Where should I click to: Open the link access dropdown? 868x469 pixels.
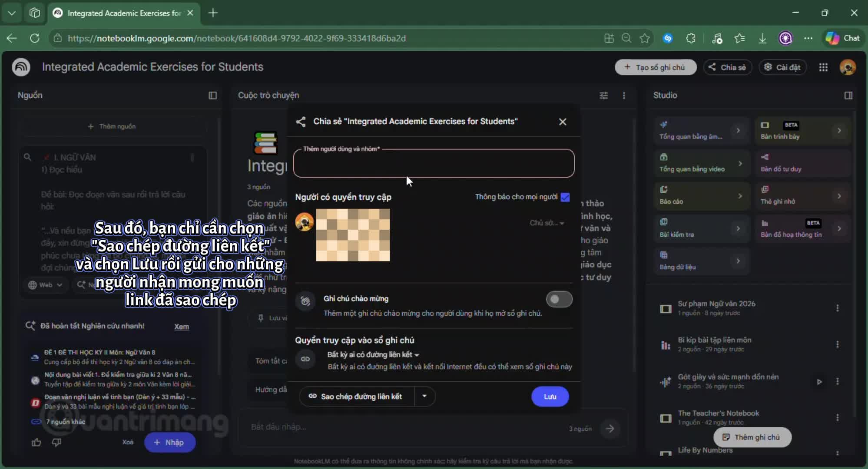(x=373, y=355)
